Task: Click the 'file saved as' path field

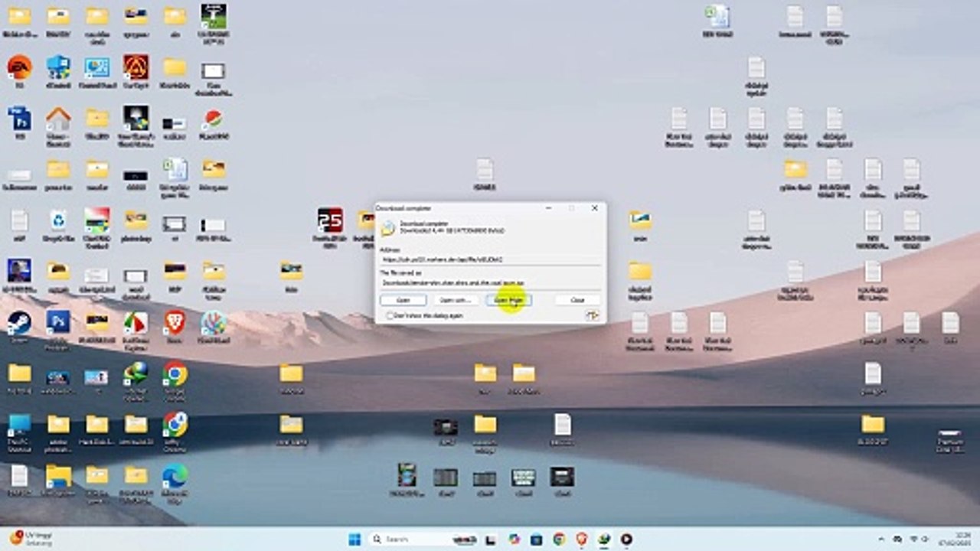Action: pos(490,282)
